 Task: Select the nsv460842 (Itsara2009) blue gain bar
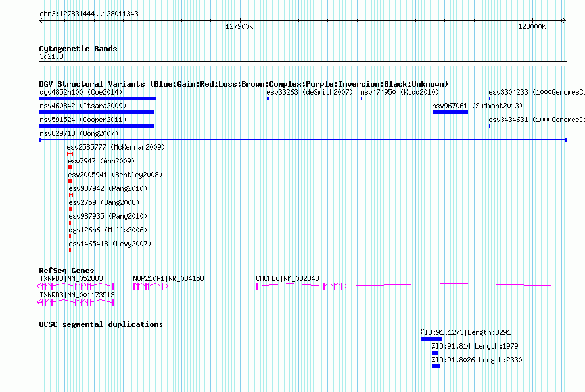point(97,112)
